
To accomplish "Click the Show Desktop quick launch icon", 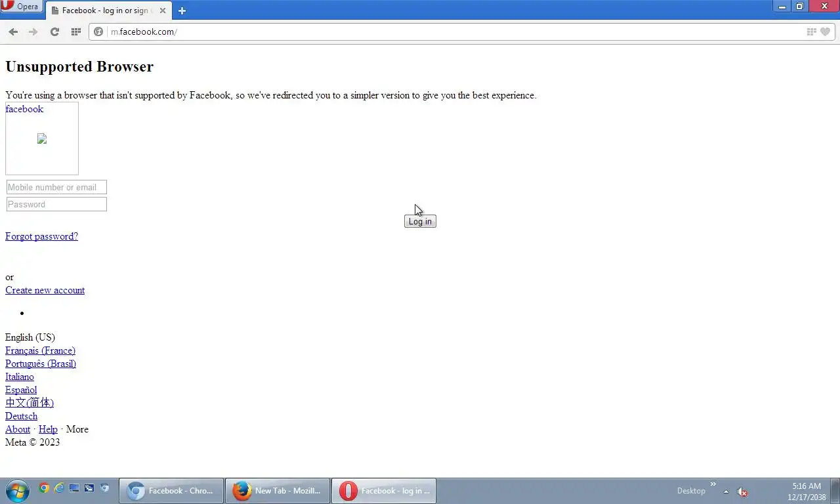I will [74, 488].
